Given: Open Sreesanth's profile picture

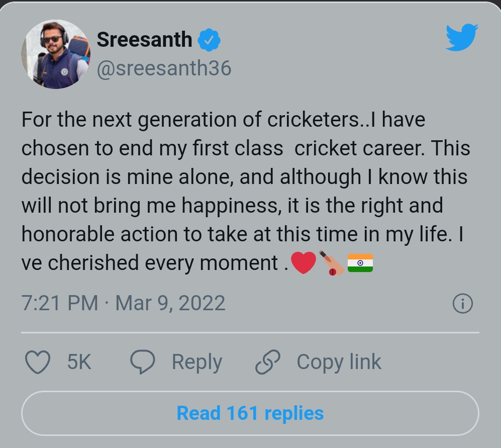Looking at the screenshot, I should click(55, 54).
